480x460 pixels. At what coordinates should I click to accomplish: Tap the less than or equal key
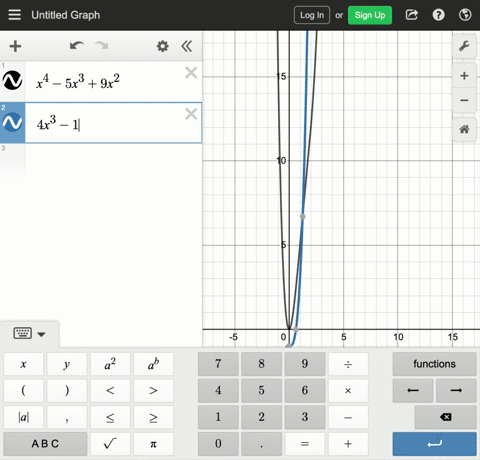click(110, 417)
